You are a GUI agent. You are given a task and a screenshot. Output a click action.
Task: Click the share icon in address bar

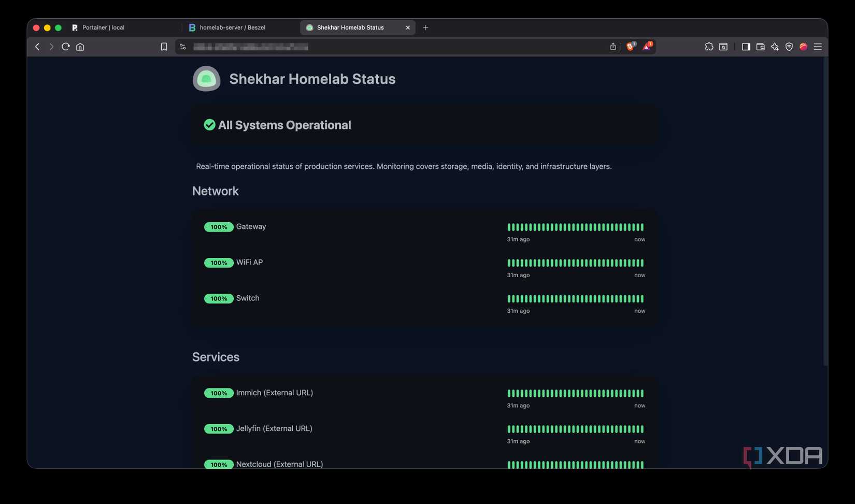(x=613, y=47)
